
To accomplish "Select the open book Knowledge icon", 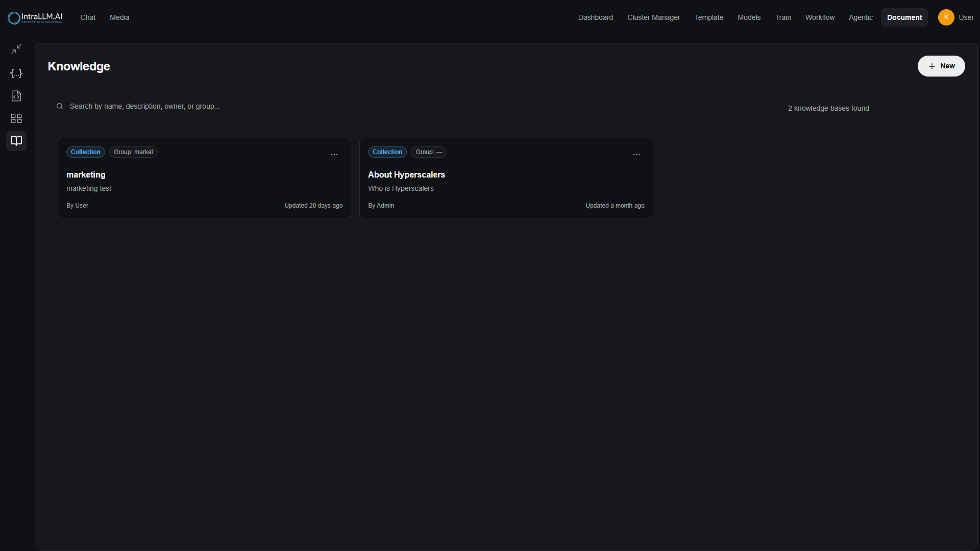I will 16,141.
